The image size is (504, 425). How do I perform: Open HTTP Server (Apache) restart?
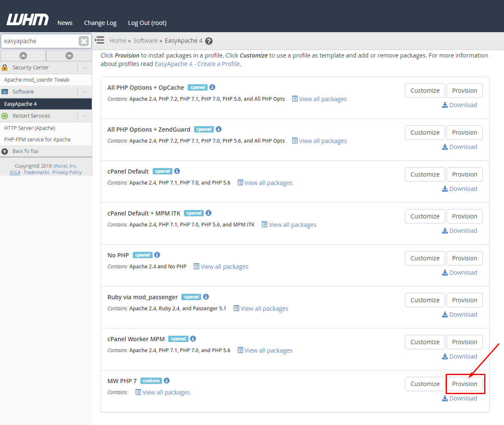[x=30, y=128]
